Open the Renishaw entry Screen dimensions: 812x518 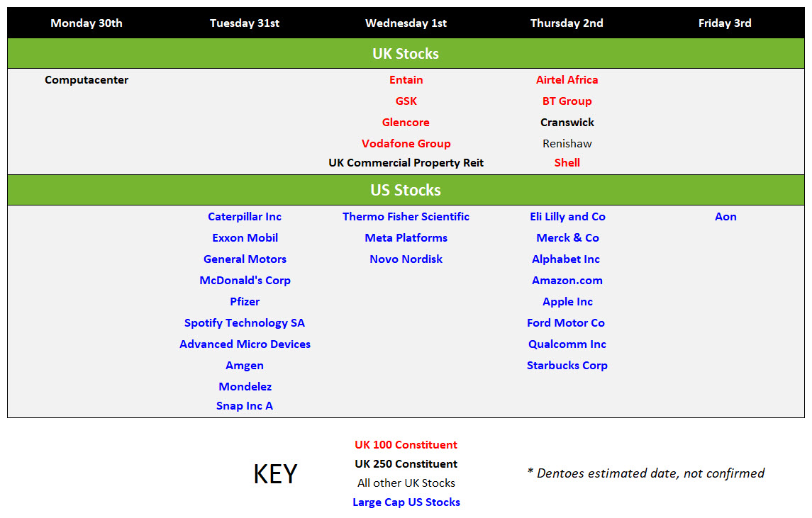[x=567, y=143]
